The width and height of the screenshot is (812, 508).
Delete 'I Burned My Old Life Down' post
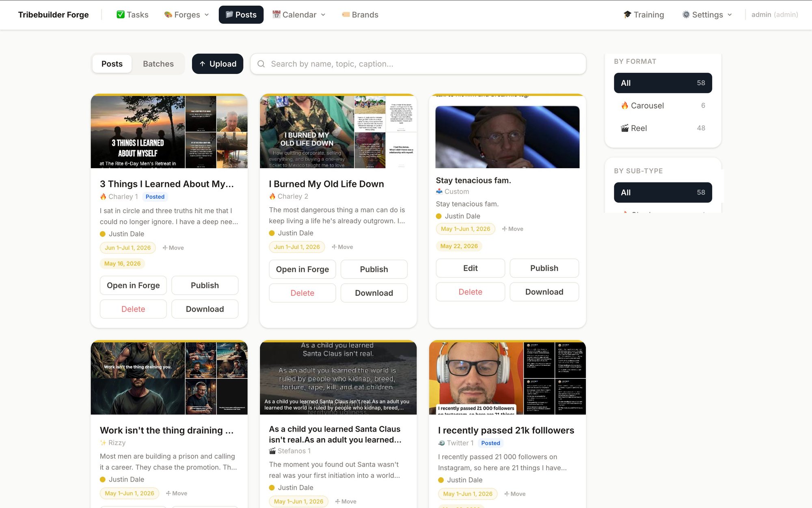(x=302, y=293)
